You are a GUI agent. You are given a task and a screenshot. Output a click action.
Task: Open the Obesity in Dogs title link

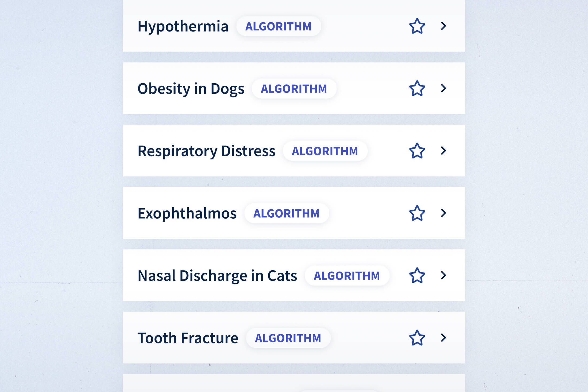pyautogui.click(x=191, y=89)
